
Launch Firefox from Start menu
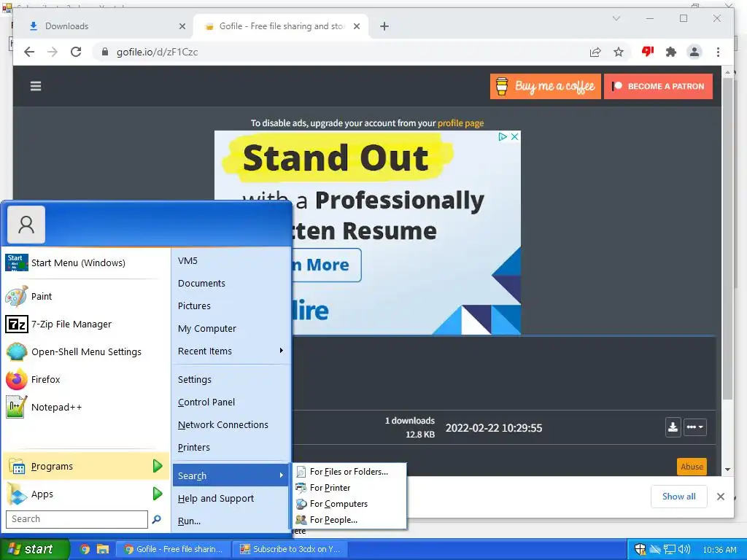46,379
